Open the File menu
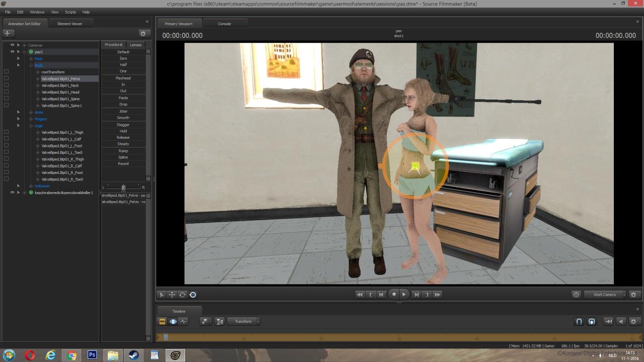644x362 pixels. tap(8, 12)
